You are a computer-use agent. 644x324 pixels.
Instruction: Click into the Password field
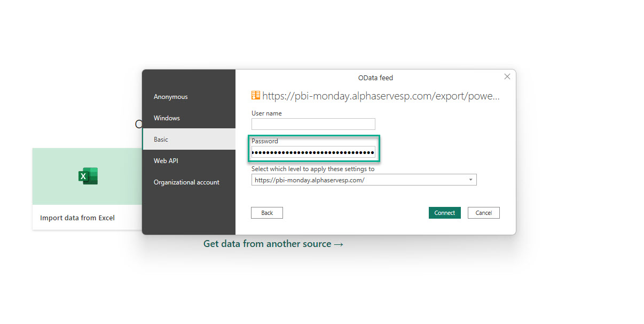tap(313, 152)
